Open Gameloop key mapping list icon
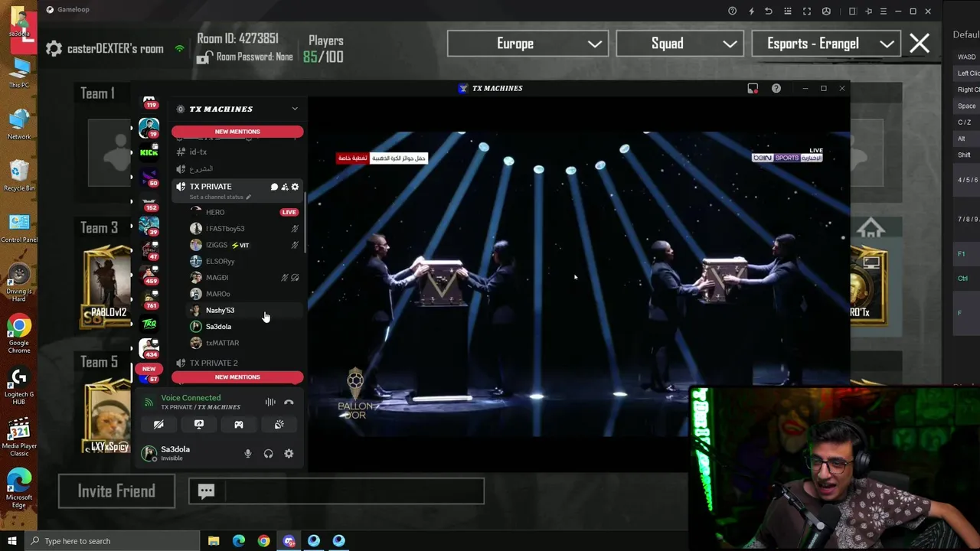This screenshot has height=551, width=980. tap(788, 11)
